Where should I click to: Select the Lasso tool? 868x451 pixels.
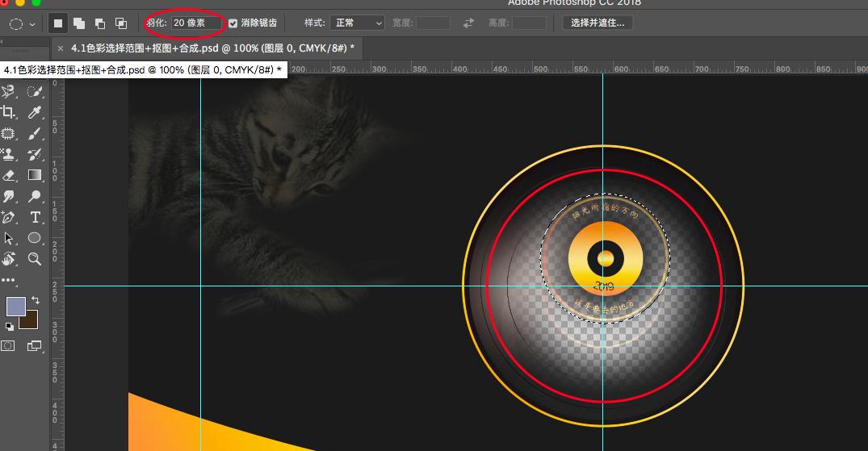pos(9,92)
